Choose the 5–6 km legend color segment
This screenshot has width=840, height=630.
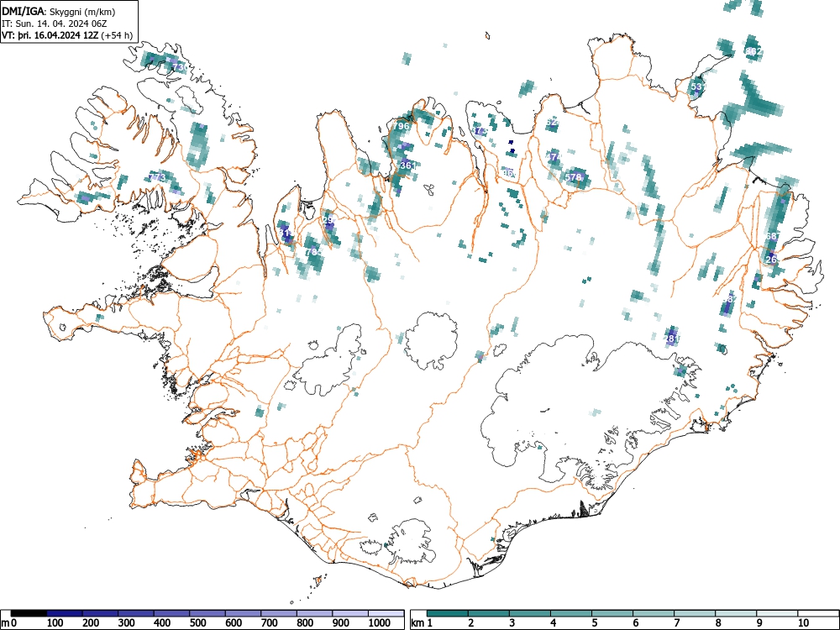(612, 613)
